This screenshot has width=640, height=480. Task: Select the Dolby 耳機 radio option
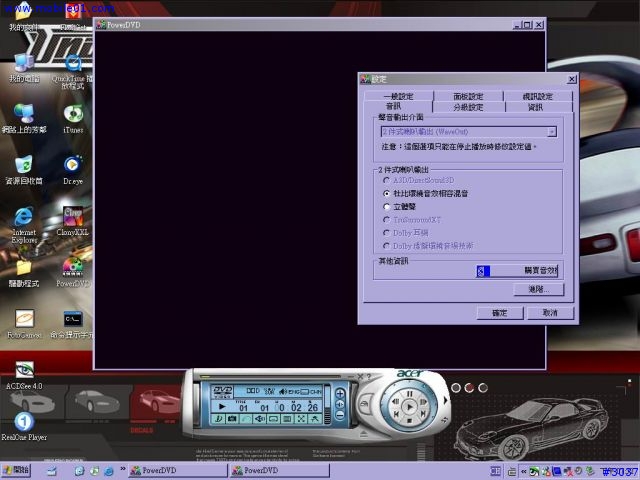[405, 233]
